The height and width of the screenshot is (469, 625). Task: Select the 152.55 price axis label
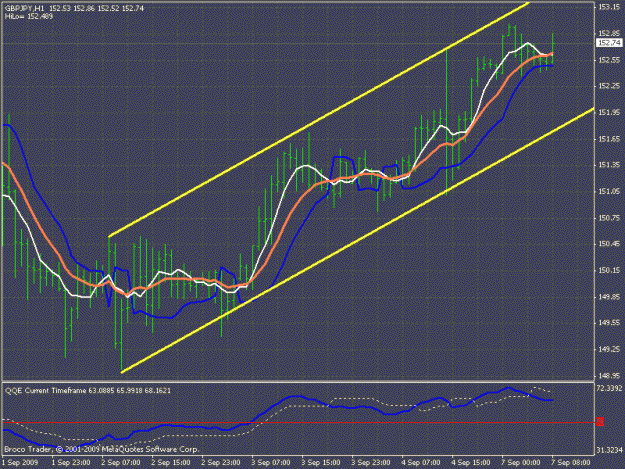[609, 60]
